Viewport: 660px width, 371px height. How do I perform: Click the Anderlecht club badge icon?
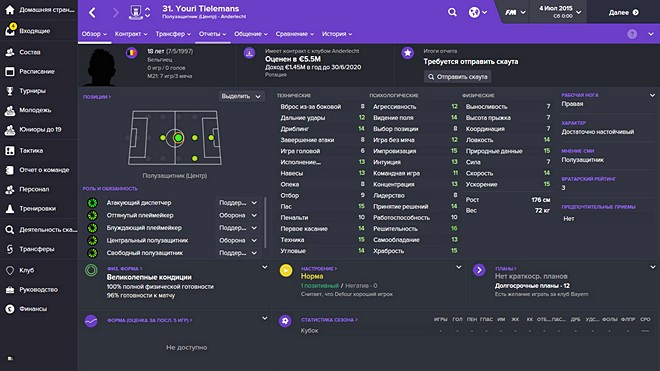coord(136,12)
